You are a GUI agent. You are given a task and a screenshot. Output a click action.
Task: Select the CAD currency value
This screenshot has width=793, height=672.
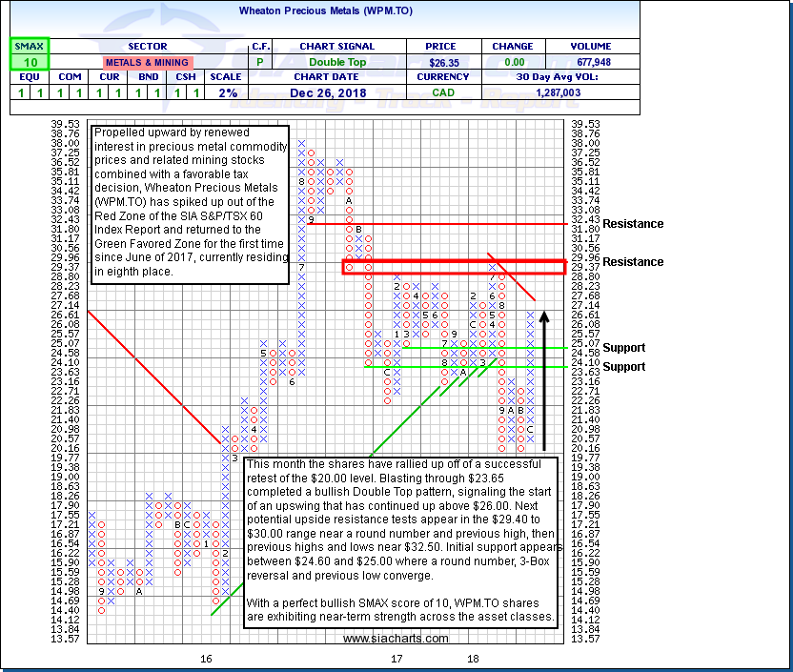click(442, 92)
